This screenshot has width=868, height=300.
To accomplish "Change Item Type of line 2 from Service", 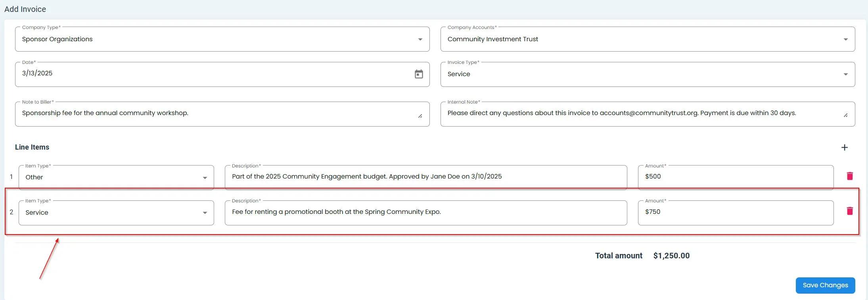I will (x=116, y=213).
